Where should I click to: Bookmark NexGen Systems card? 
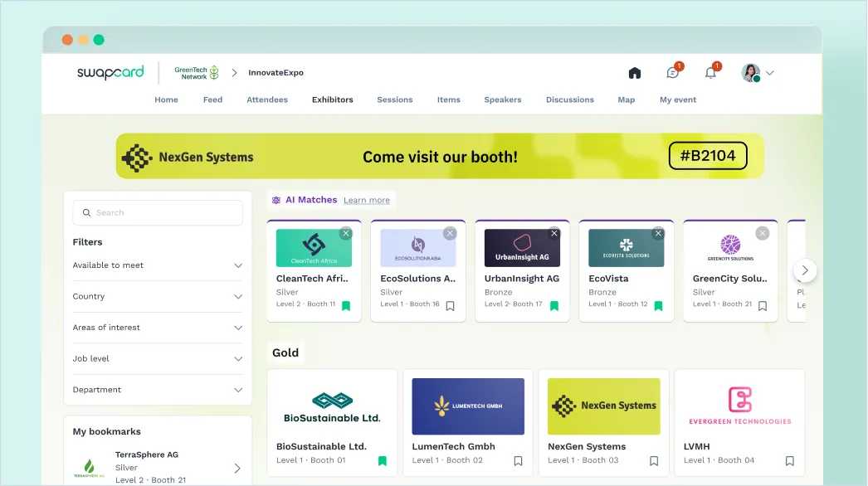click(654, 460)
